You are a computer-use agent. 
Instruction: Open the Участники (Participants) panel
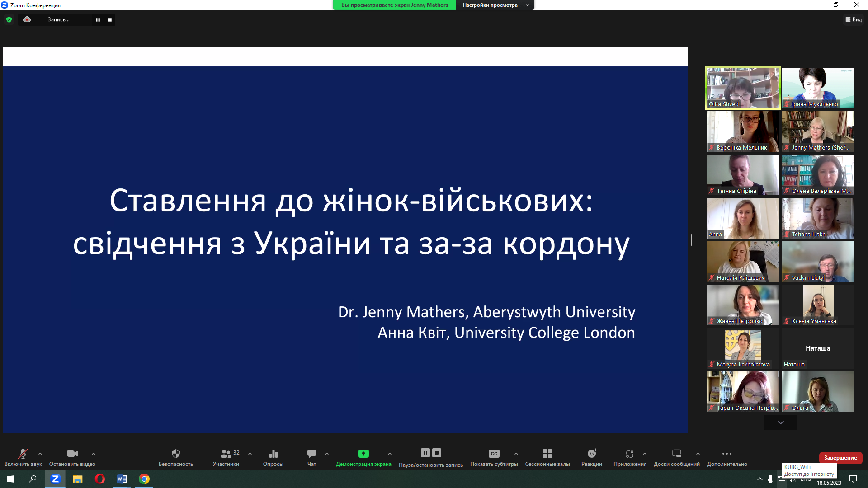226,456
